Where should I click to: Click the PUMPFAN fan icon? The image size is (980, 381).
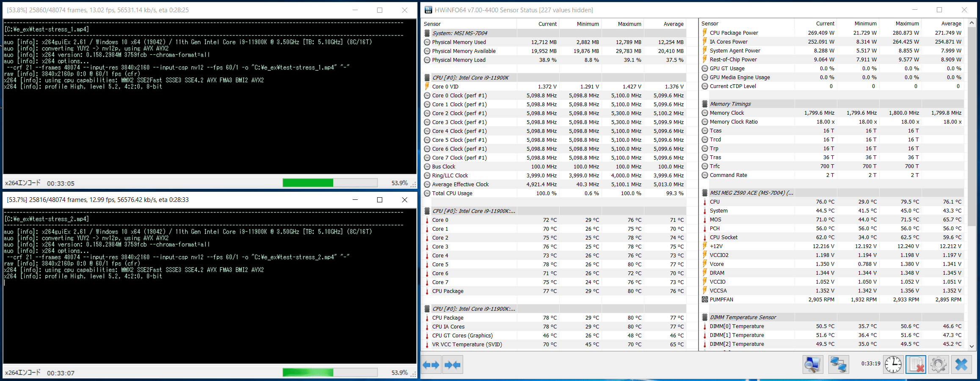point(705,299)
